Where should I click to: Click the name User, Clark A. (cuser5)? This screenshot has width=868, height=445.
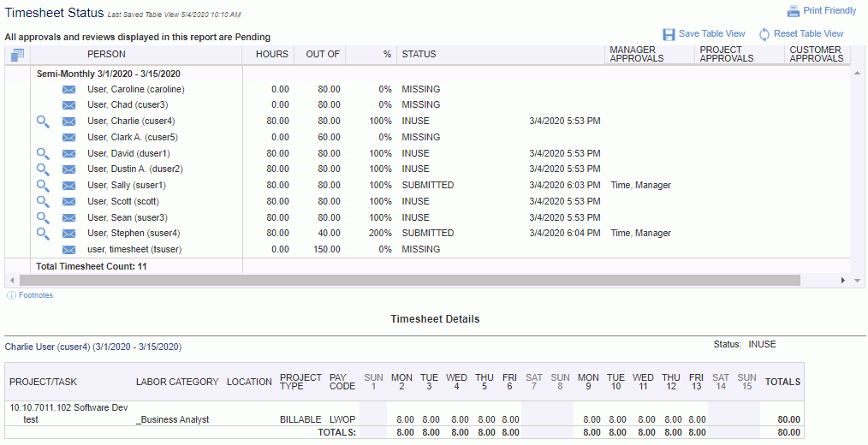pos(133,137)
